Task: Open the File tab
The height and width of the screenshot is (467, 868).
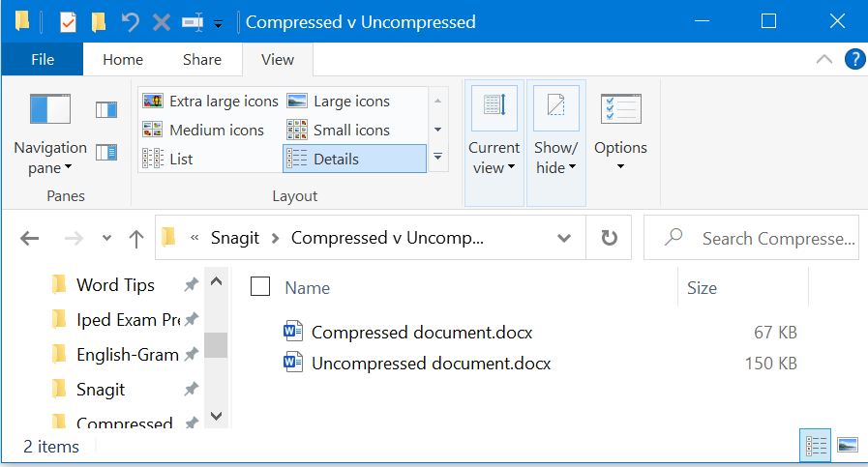Action: click(x=43, y=59)
